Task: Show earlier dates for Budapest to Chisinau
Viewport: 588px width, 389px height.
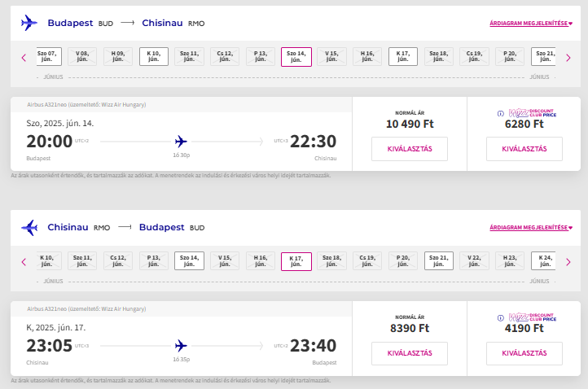Action: point(24,58)
